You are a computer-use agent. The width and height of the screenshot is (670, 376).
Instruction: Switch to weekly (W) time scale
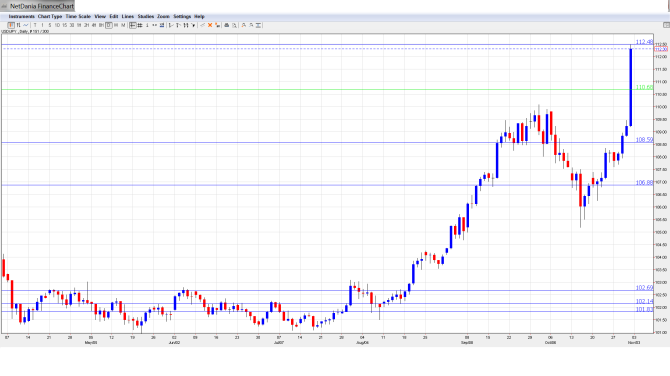pyautogui.click(x=116, y=25)
